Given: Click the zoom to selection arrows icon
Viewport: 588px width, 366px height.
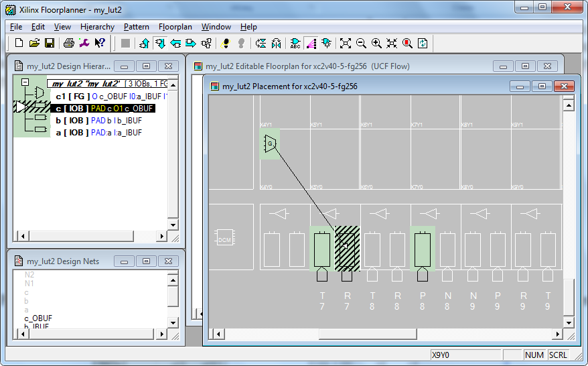Looking at the screenshot, I should coord(392,44).
